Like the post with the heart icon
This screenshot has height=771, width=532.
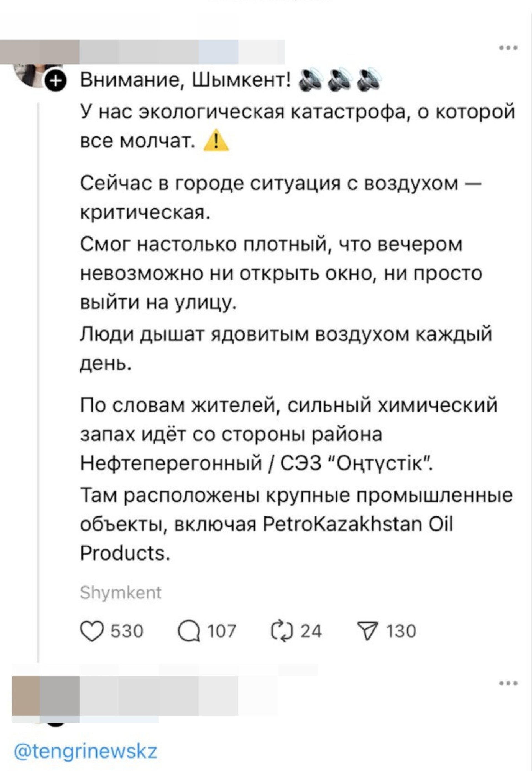(x=92, y=631)
